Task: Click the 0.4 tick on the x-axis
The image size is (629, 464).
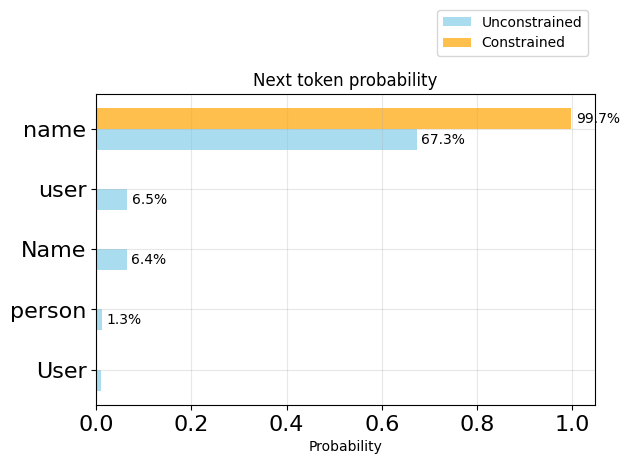Action: 286,424
